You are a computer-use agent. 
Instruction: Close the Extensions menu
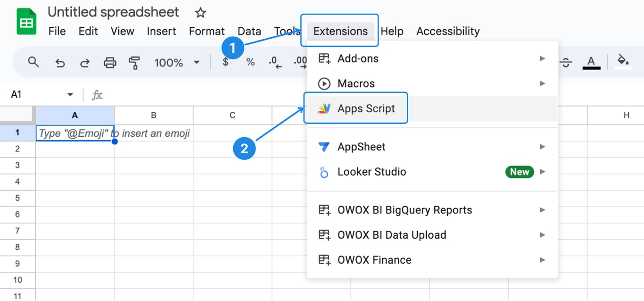[x=340, y=31]
